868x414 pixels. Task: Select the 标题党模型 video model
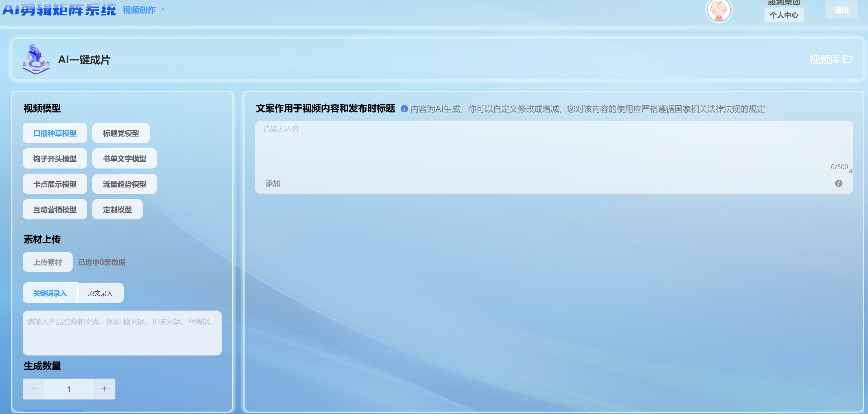click(121, 133)
